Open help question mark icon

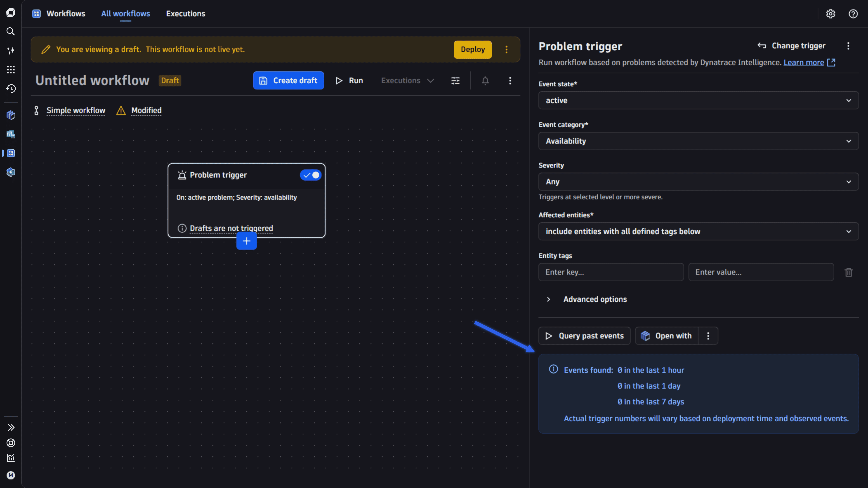853,14
